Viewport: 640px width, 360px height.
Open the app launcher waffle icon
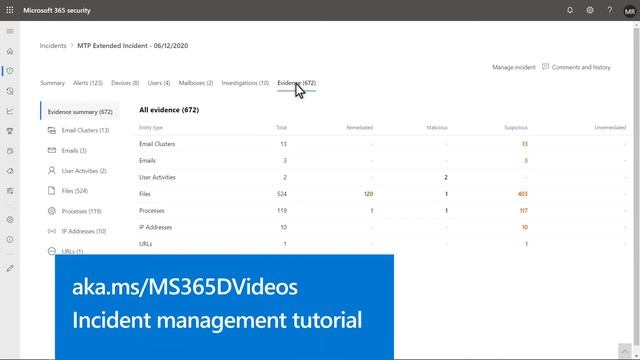(x=10, y=10)
